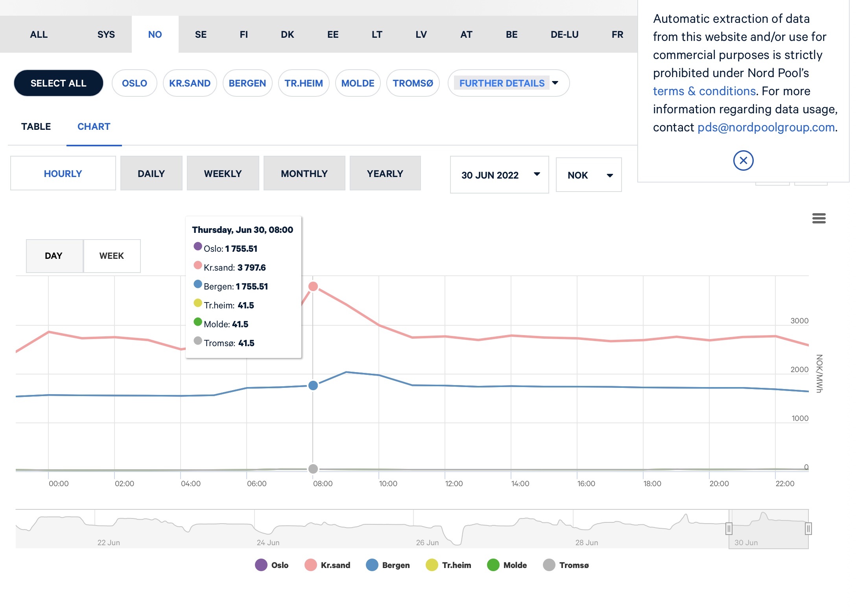This screenshot has width=858, height=616.
Task: Click the Molde green legend marker
Action: pyautogui.click(x=493, y=565)
